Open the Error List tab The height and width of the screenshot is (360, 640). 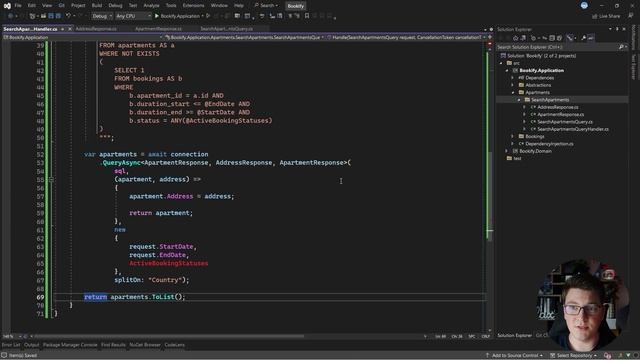pos(11,345)
